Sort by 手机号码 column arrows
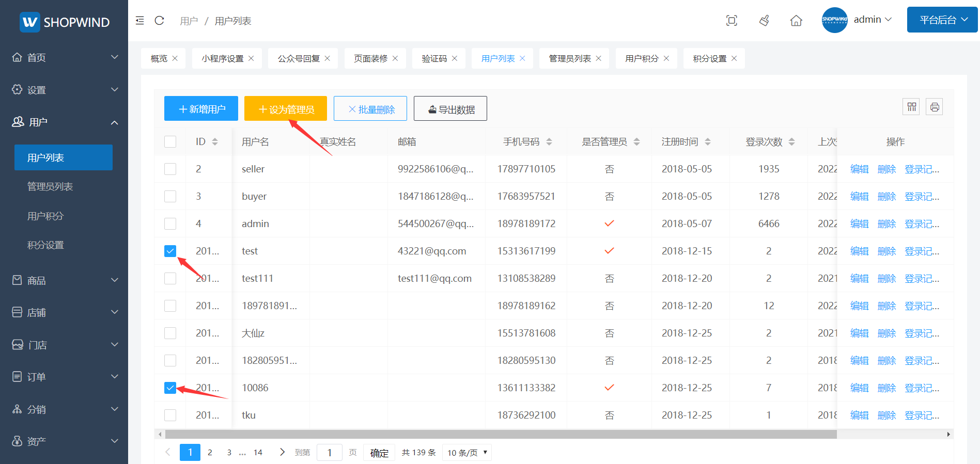Image resolution: width=980 pixels, height=464 pixels. 549,142
